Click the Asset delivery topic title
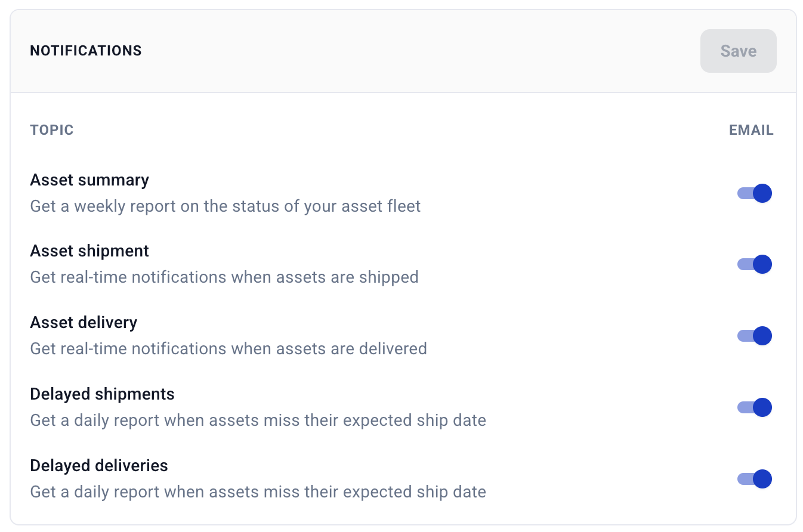The image size is (803, 532). tap(84, 323)
